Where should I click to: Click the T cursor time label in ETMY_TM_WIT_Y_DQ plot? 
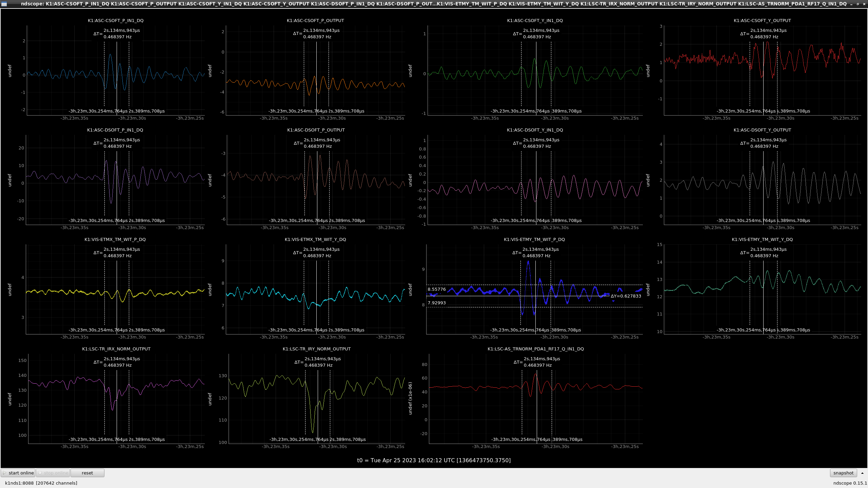point(746,330)
